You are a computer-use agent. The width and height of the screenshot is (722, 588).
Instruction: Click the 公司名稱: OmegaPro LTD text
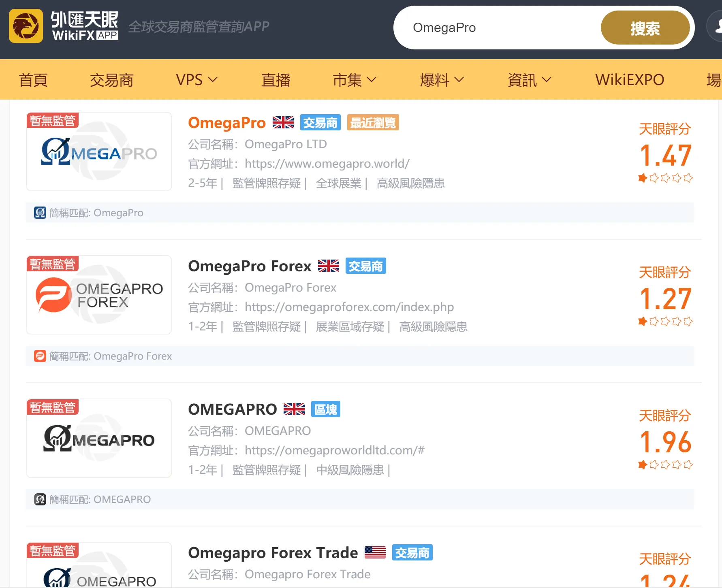coord(257,144)
